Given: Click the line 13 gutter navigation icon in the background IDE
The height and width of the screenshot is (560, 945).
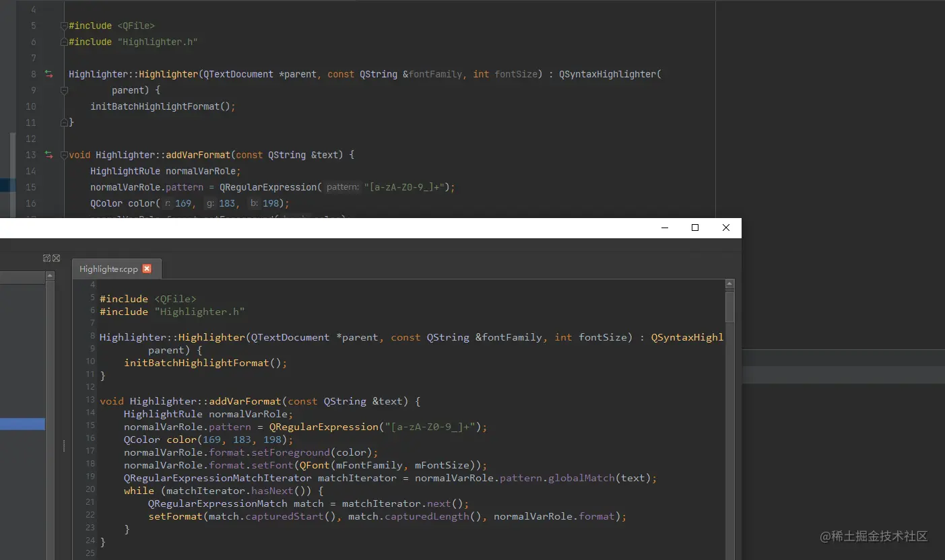Looking at the screenshot, I should tap(48, 155).
